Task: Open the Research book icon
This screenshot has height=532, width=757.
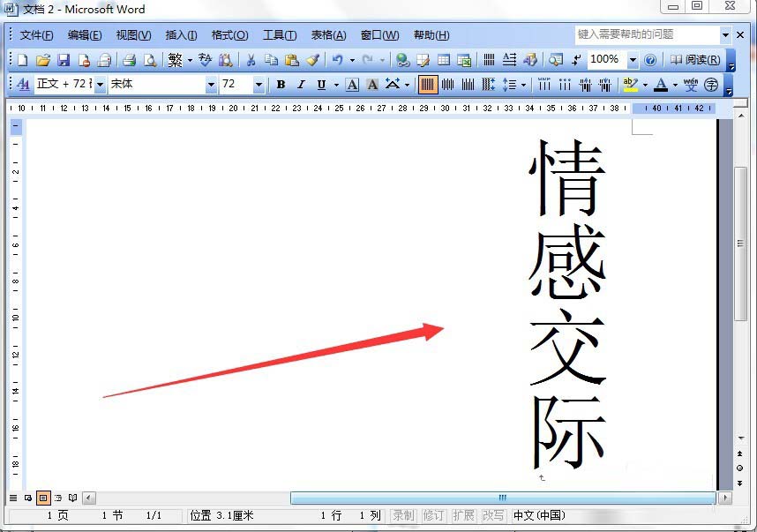Action: [x=225, y=60]
